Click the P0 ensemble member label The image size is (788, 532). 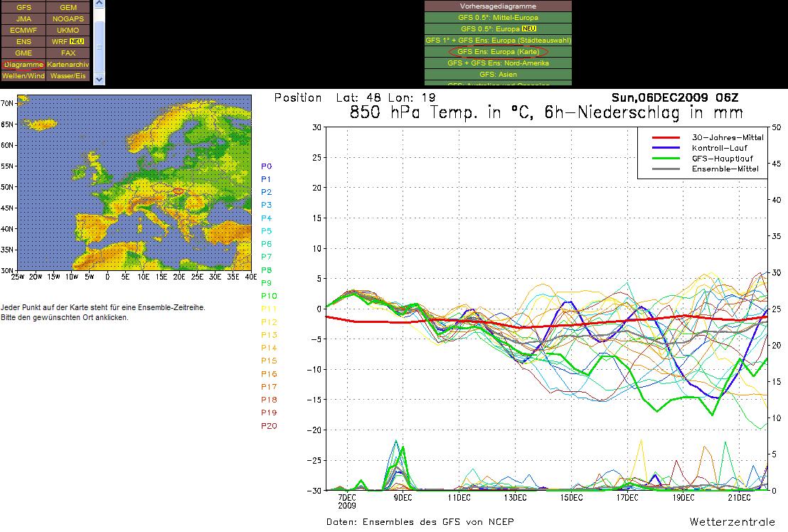(266, 166)
